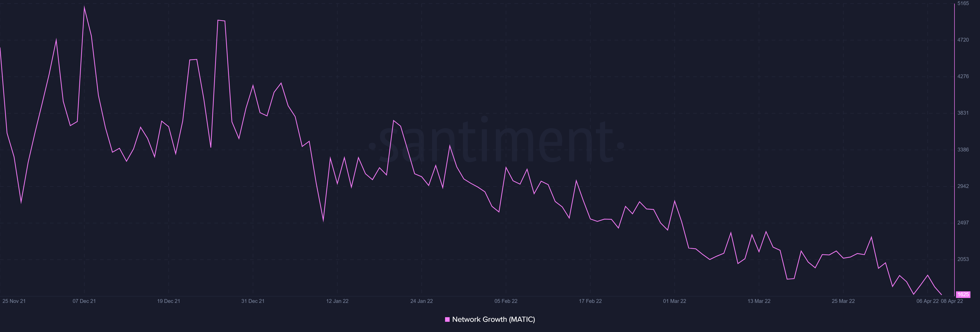This screenshot has height=332, width=980.
Task: Click the 13 Mar 22 date label
Action: pyautogui.click(x=759, y=301)
